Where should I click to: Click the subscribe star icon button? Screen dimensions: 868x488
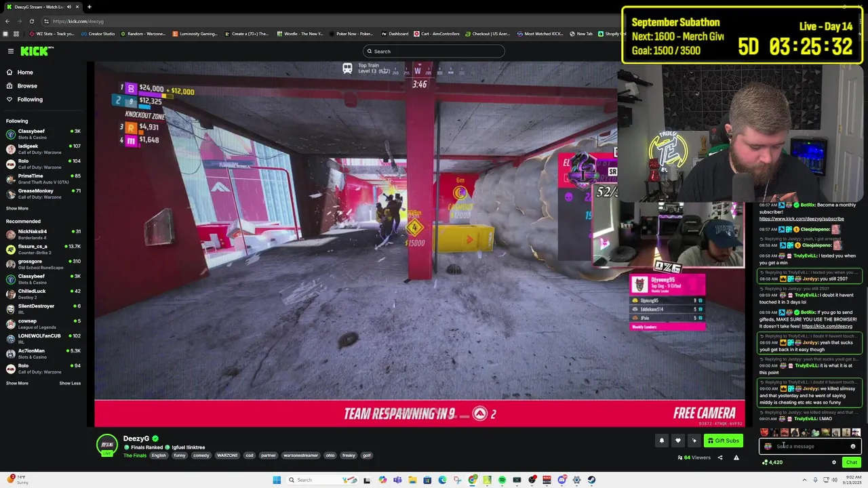click(x=694, y=441)
